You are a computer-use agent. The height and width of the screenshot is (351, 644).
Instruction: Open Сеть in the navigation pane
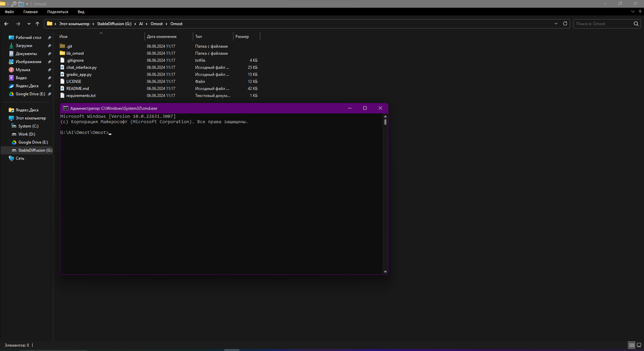click(x=19, y=158)
